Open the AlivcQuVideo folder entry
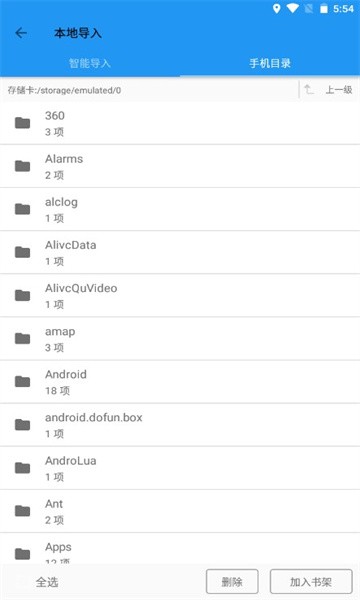 pos(180,295)
